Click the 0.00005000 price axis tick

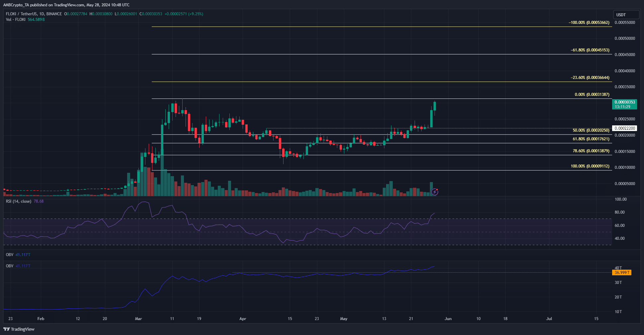pos(625,184)
